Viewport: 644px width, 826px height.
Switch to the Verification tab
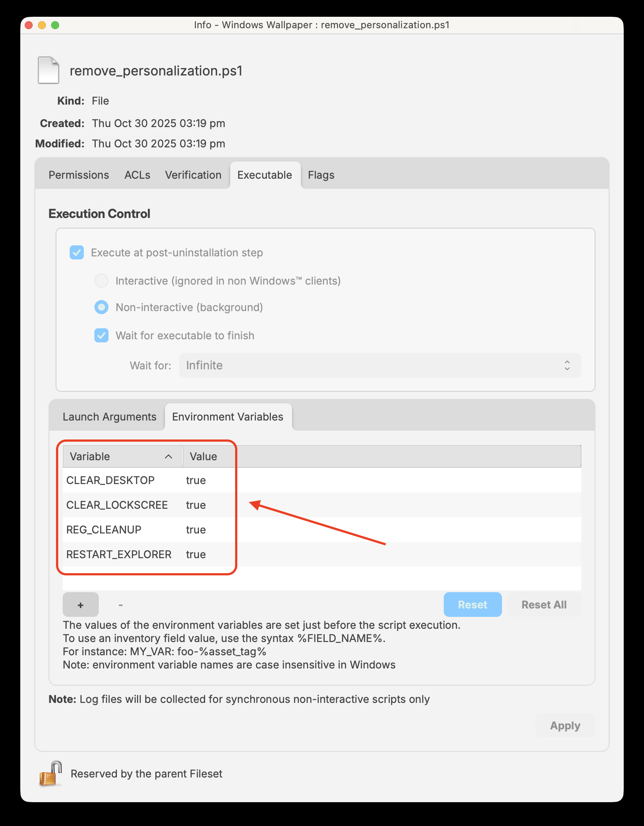click(x=193, y=175)
